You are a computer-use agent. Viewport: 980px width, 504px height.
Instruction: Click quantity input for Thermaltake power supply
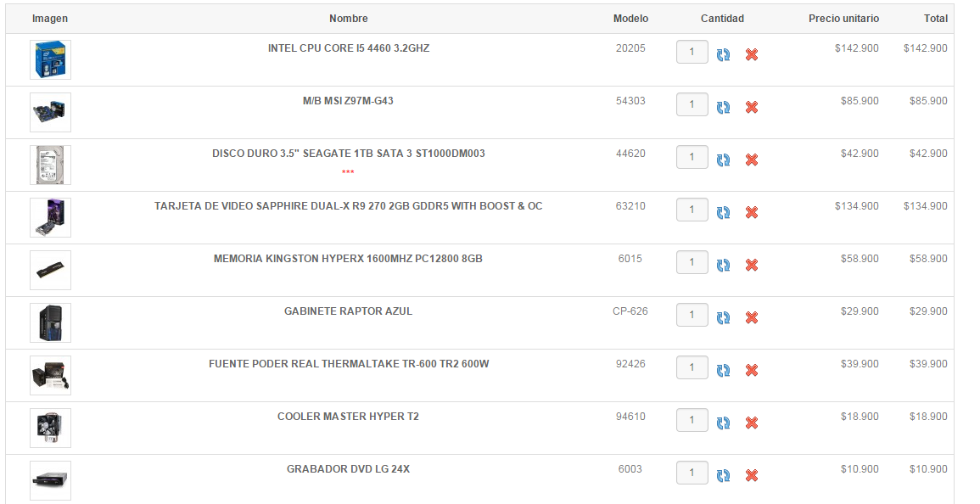click(x=692, y=367)
